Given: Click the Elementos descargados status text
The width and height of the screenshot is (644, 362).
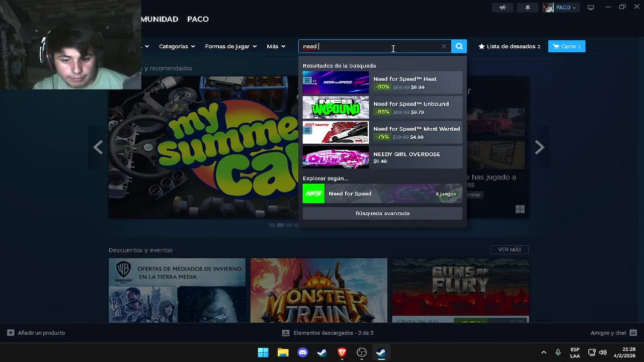Looking at the screenshot, I should click(333, 333).
